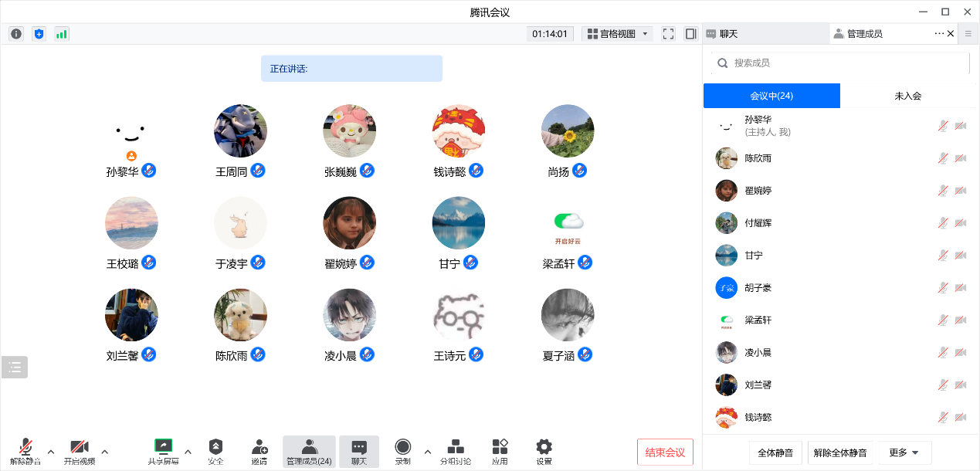Start recording with 录制 button
The height and width of the screenshot is (471, 980).
point(402,447)
